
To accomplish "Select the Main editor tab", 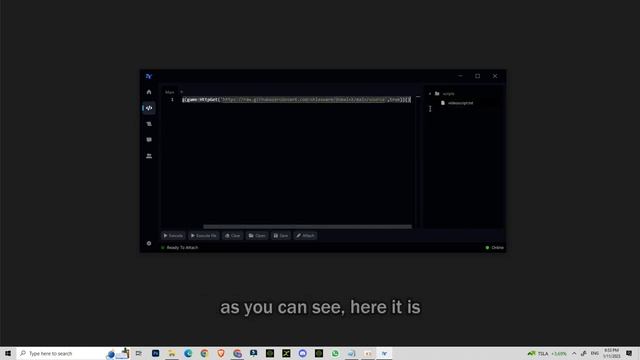I will 169,92.
